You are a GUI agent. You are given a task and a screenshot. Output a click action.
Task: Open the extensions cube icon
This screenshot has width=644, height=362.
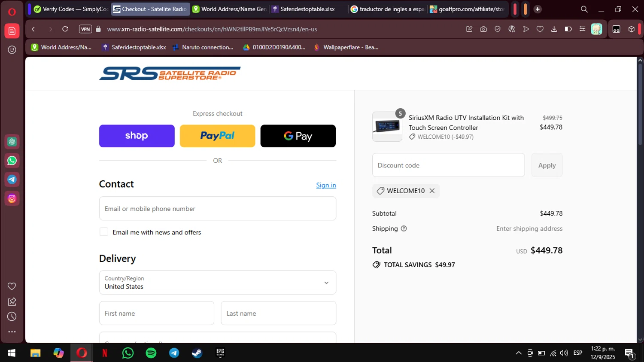pyautogui.click(x=631, y=29)
